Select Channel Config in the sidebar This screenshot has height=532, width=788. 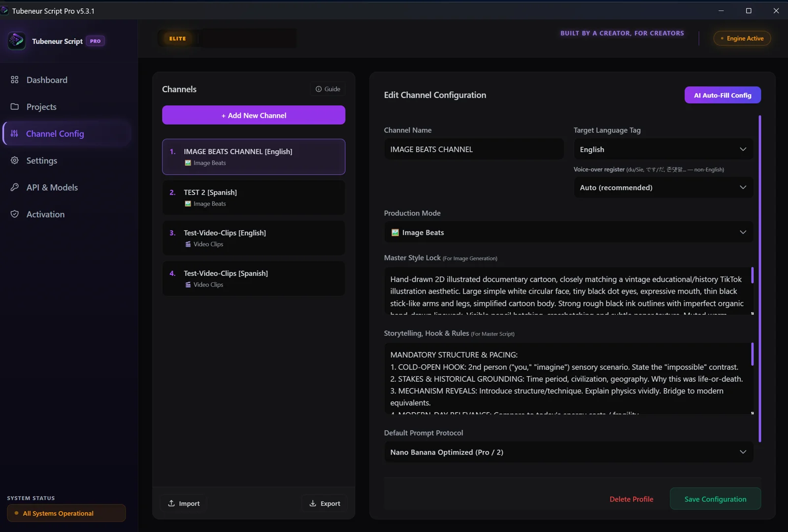click(66, 133)
